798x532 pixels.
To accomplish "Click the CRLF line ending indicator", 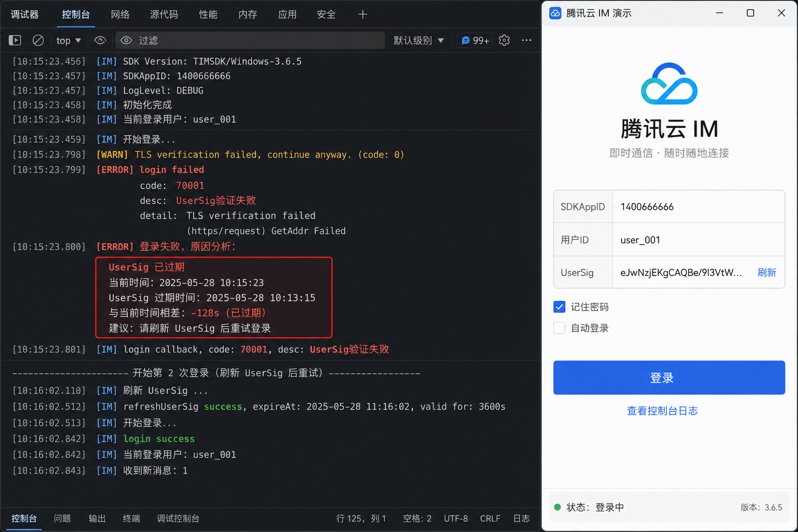I will [x=490, y=518].
